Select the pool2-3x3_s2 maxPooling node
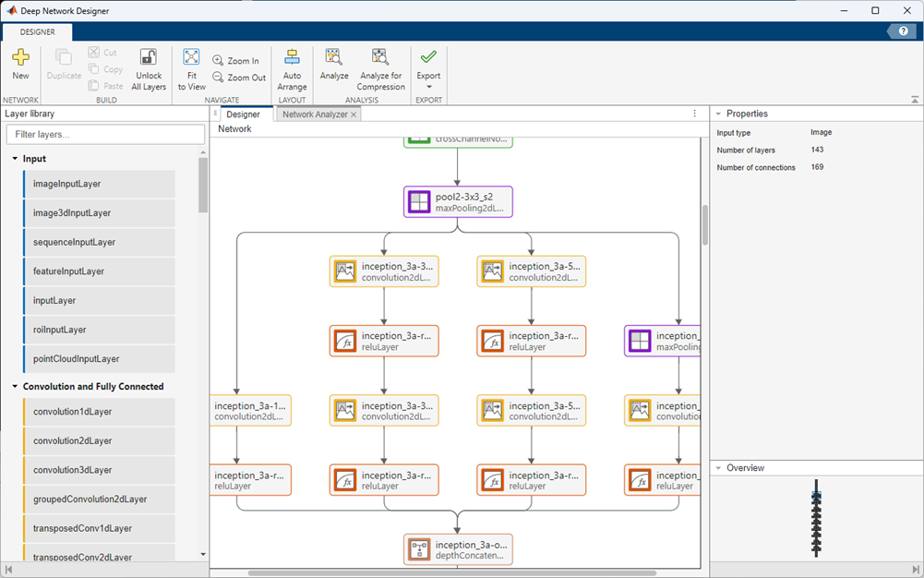The height and width of the screenshot is (578, 924). (457, 201)
